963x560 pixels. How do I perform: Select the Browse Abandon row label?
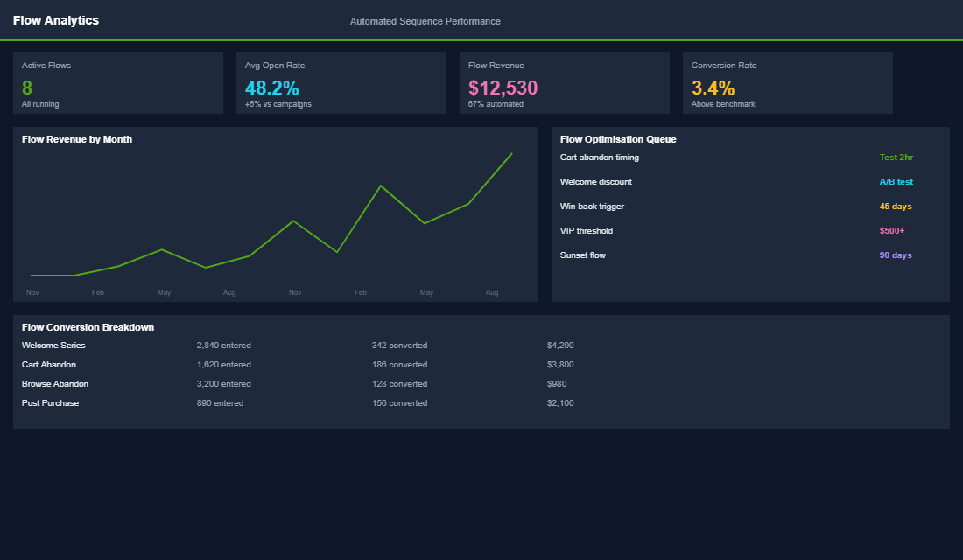(x=54, y=384)
